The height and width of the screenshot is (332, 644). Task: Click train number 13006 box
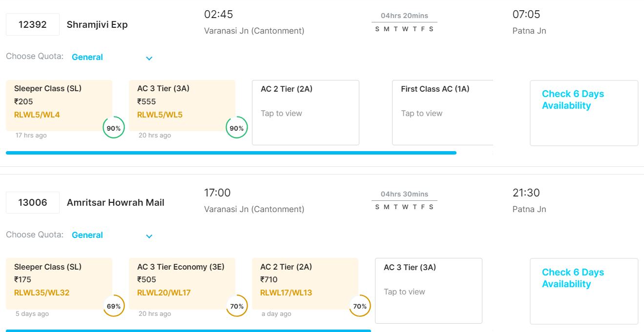click(33, 202)
